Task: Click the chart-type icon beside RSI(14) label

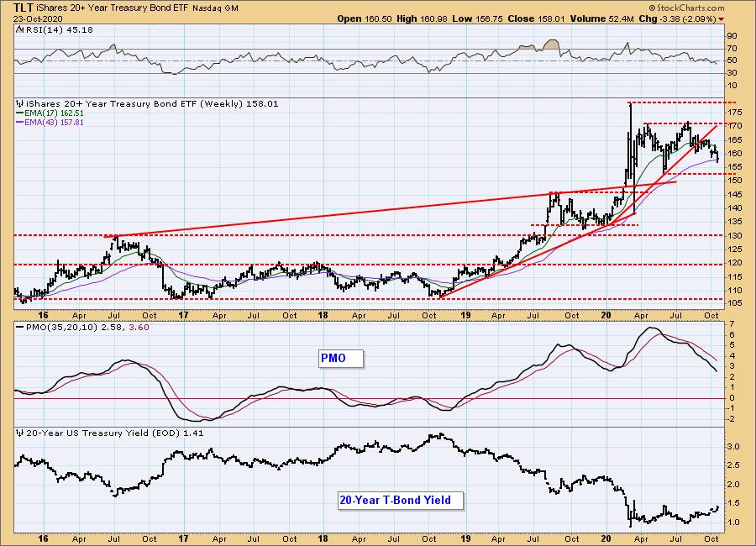Action: (x=19, y=30)
